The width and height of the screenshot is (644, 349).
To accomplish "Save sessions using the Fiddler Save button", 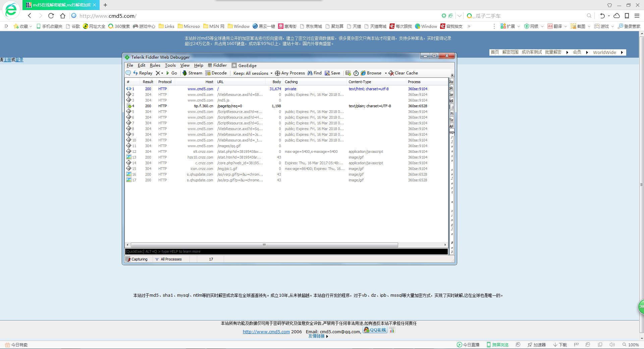I will [x=332, y=73].
